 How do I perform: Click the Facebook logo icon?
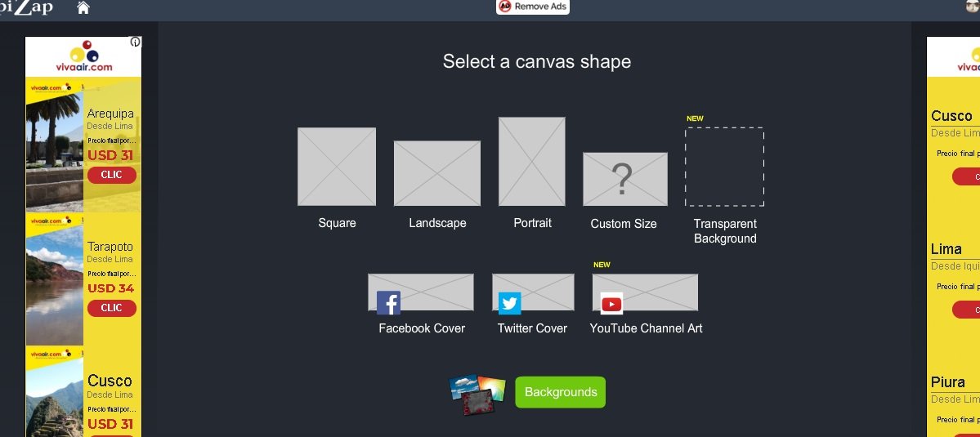pos(388,303)
